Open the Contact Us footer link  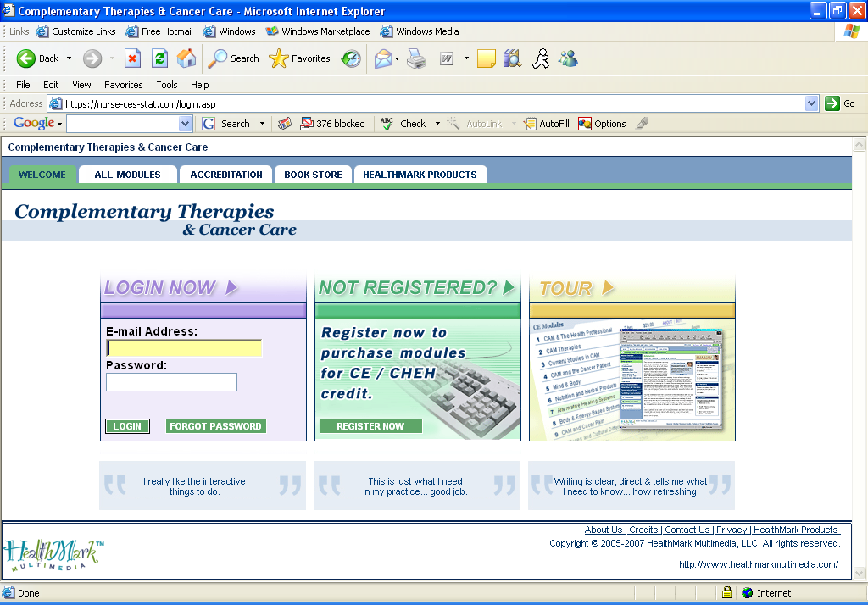click(687, 530)
